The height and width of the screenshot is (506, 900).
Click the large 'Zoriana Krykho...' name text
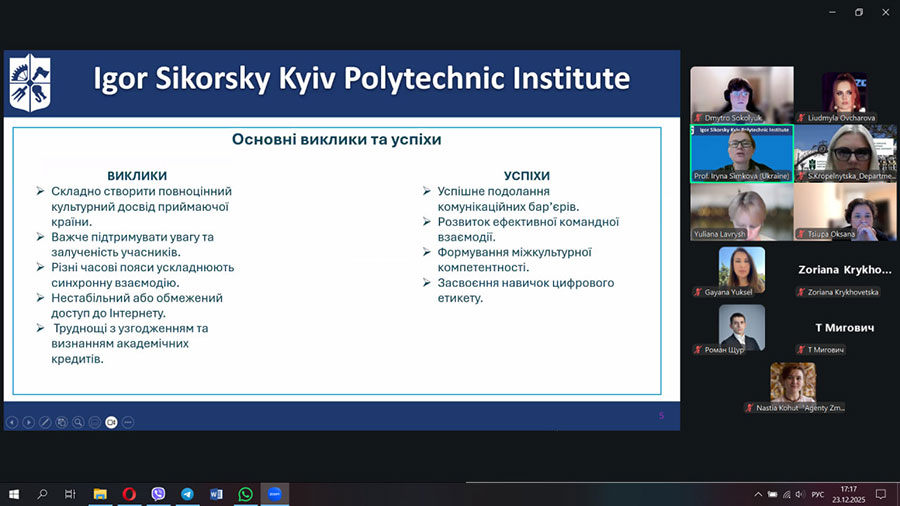click(x=844, y=270)
